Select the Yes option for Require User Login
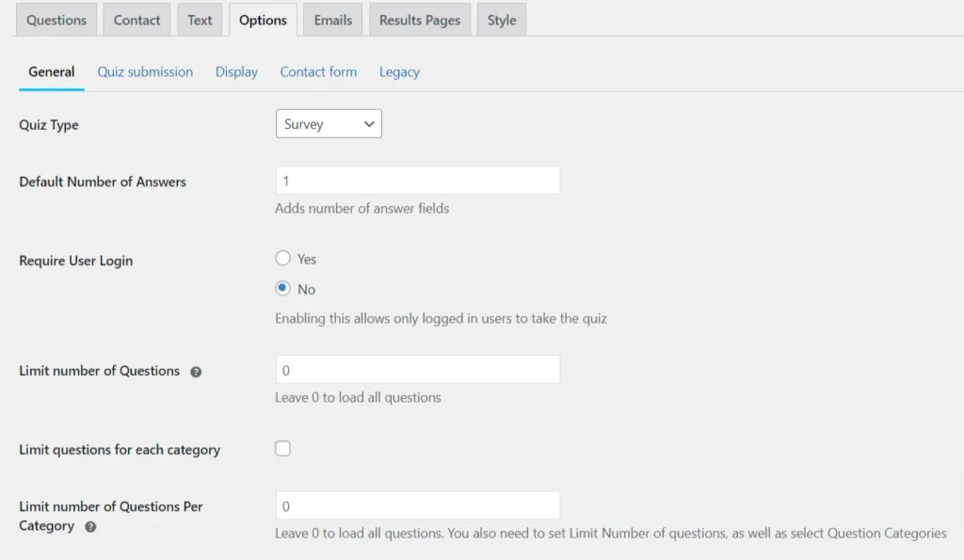 coord(282,258)
